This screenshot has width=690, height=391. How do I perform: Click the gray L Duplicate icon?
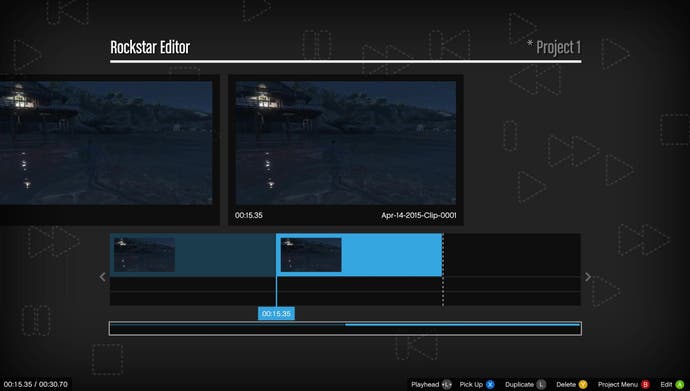(541, 384)
